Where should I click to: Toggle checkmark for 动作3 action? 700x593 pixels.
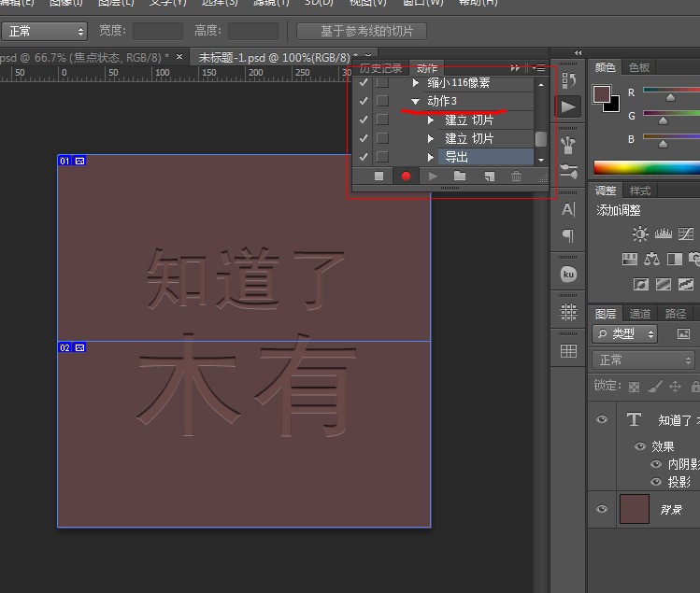coord(364,101)
